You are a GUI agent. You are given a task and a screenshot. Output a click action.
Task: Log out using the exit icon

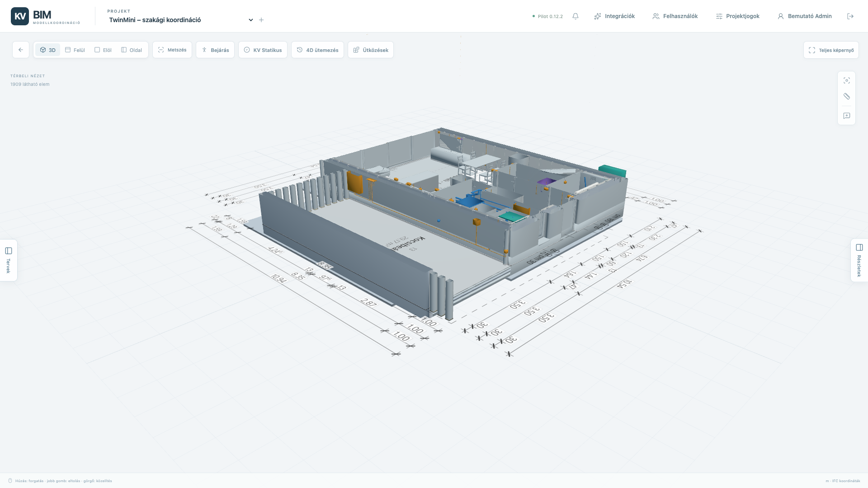click(x=850, y=16)
